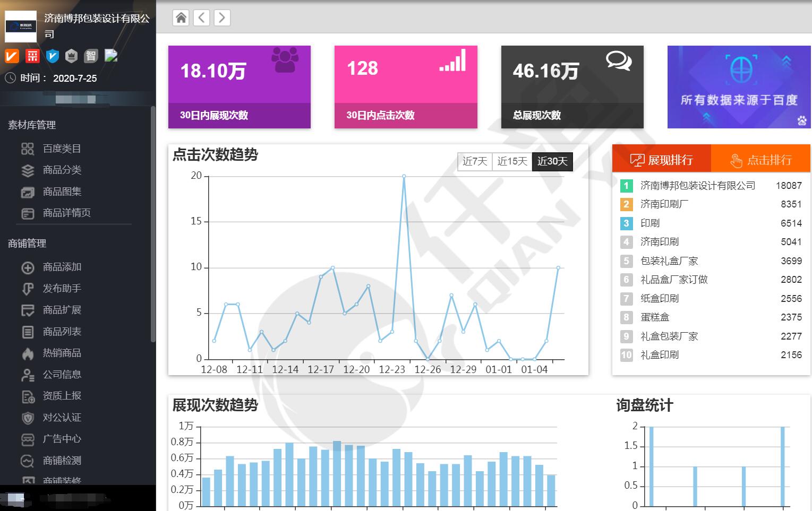Select the 百度类目 sidebar icon

28,149
